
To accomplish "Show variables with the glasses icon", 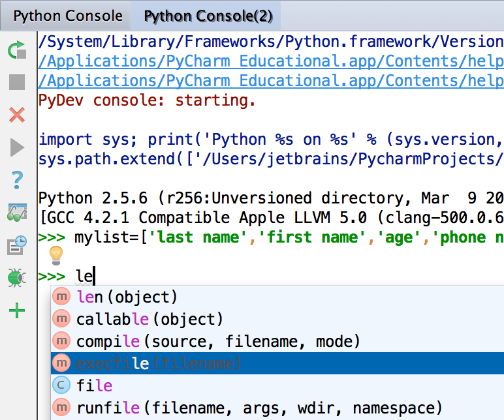I will (17, 213).
